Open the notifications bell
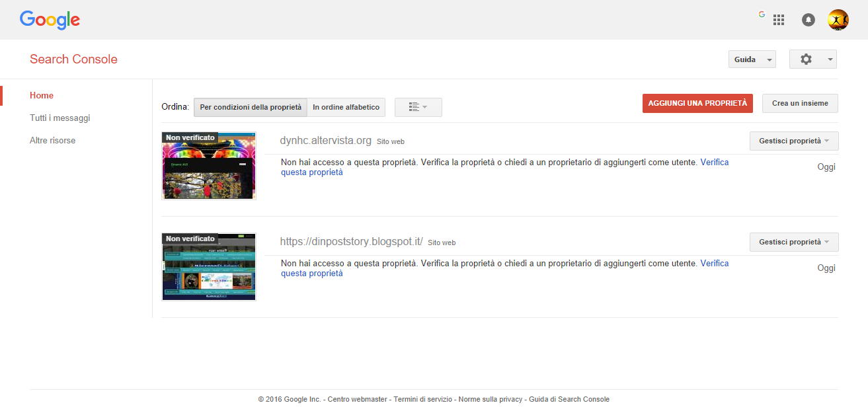868x407 pixels. (x=809, y=20)
